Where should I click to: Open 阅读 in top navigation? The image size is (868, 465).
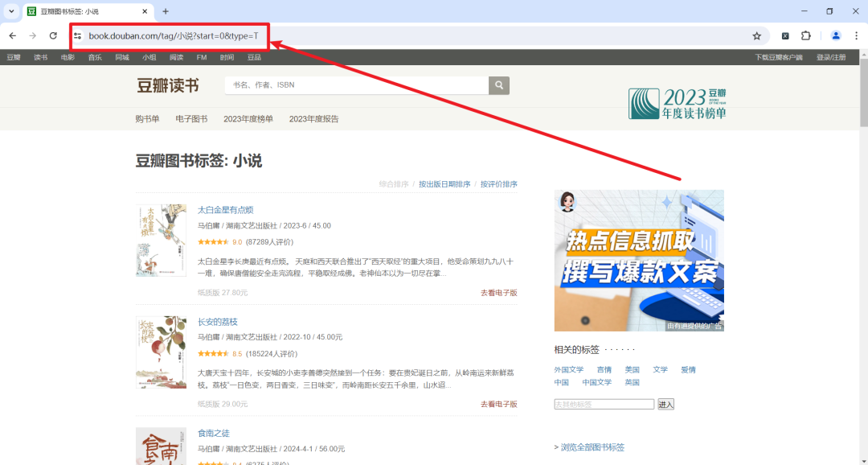[x=176, y=57]
